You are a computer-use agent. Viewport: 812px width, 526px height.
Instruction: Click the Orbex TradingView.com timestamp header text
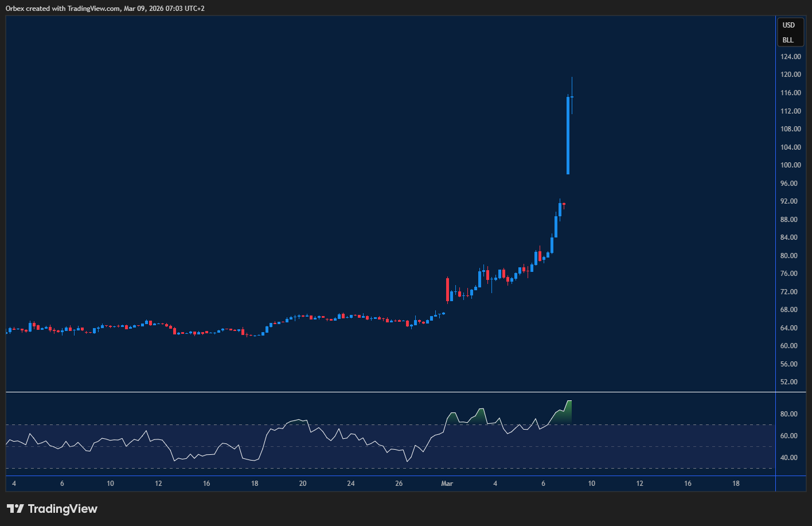[105, 9]
